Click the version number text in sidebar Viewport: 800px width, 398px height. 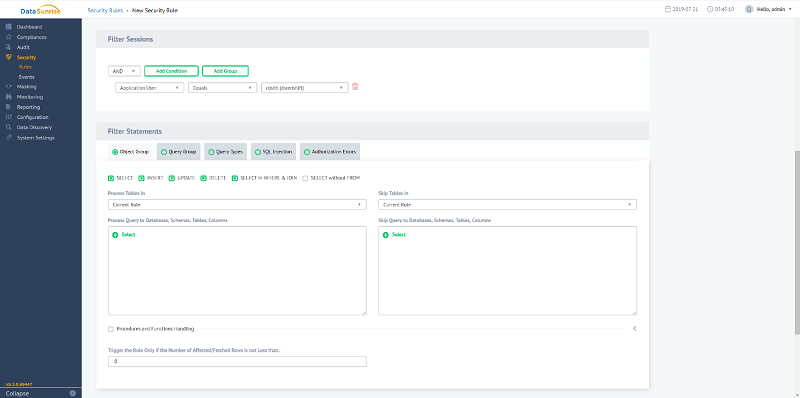point(19,384)
